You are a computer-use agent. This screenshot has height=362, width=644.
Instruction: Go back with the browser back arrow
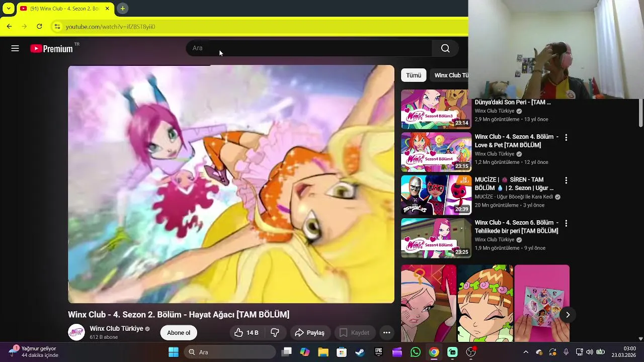click(x=9, y=26)
